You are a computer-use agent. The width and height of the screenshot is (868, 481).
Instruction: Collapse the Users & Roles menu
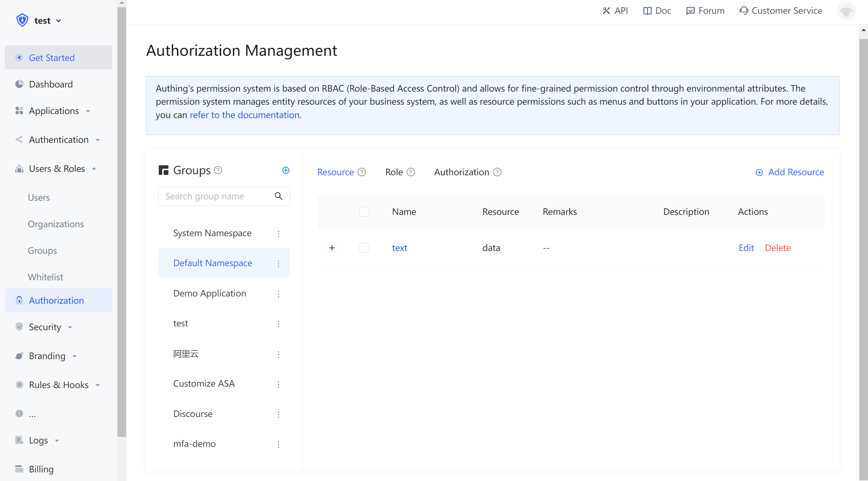57,169
